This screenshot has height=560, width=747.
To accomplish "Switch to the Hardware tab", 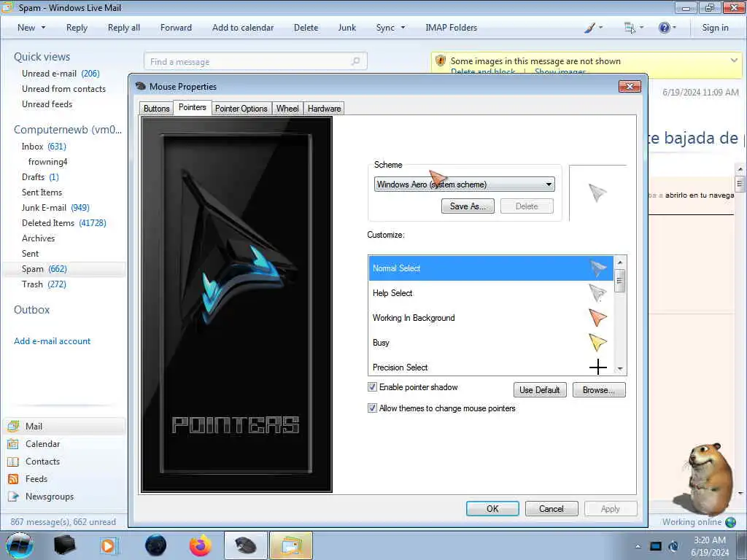I will tap(324, 109).
